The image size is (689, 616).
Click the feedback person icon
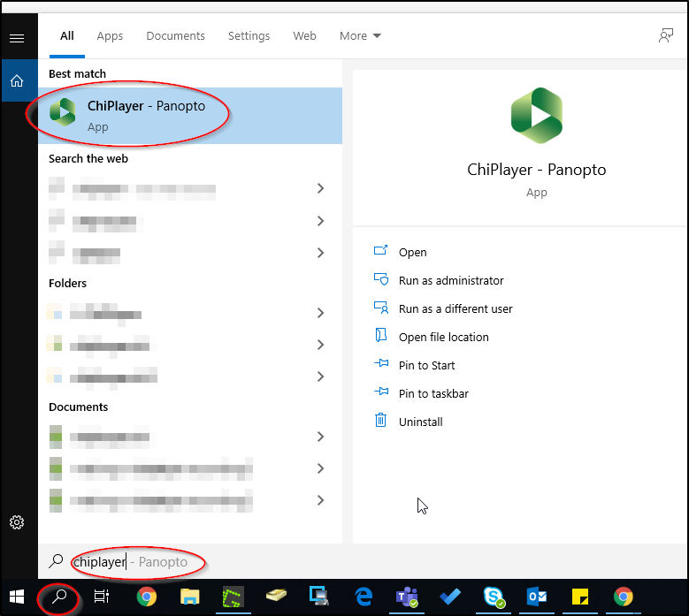[x=666, y=35]
